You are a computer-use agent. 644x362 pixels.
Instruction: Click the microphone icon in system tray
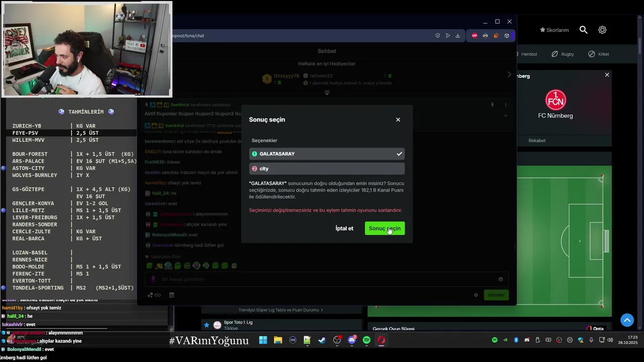591,340
